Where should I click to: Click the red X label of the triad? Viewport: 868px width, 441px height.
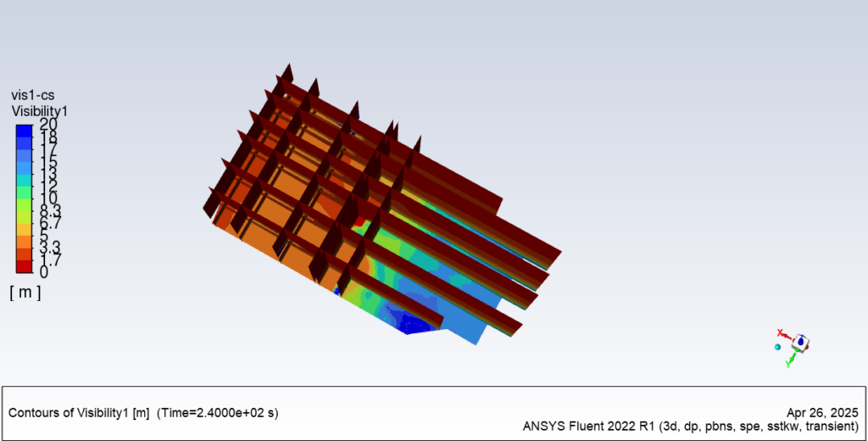(780, 332)
